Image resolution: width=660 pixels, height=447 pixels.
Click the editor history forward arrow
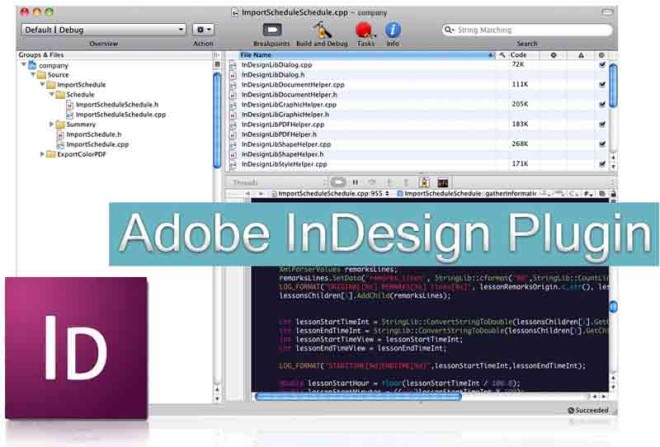coord(261,194)
